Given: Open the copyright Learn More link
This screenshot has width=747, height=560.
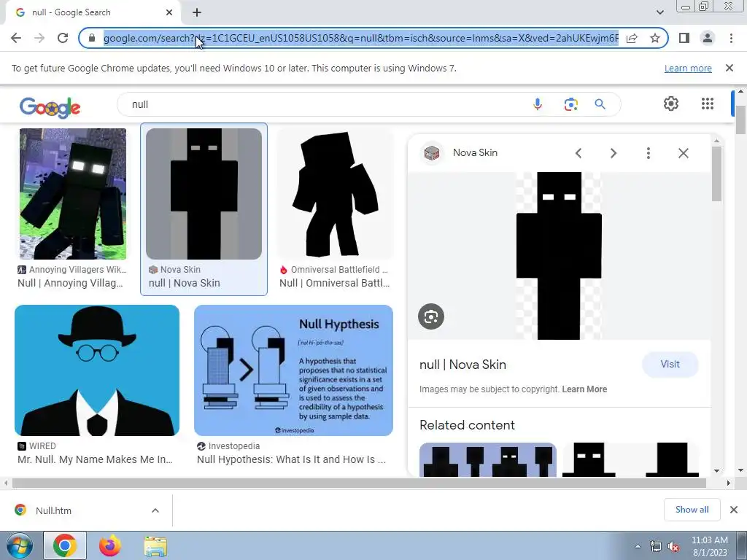Looking at the screenshot, I should (x=584, y=389).
